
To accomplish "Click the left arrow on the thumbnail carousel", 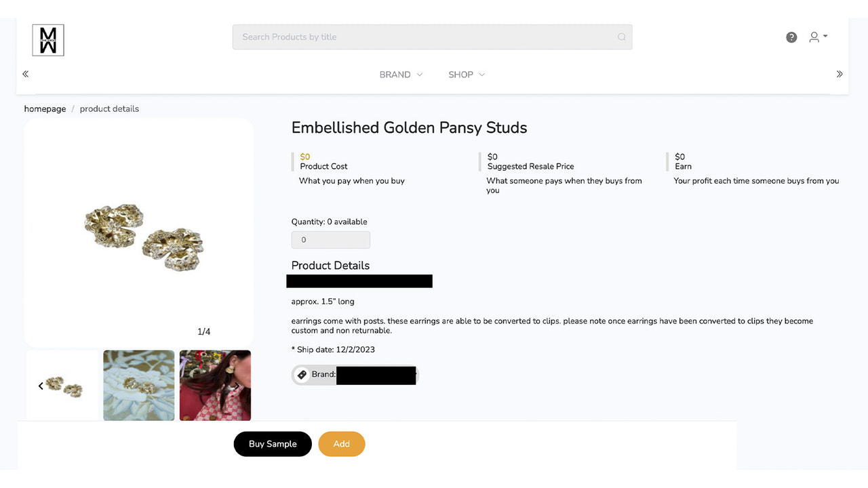I will pyautogui.click(x=41, y=385).
